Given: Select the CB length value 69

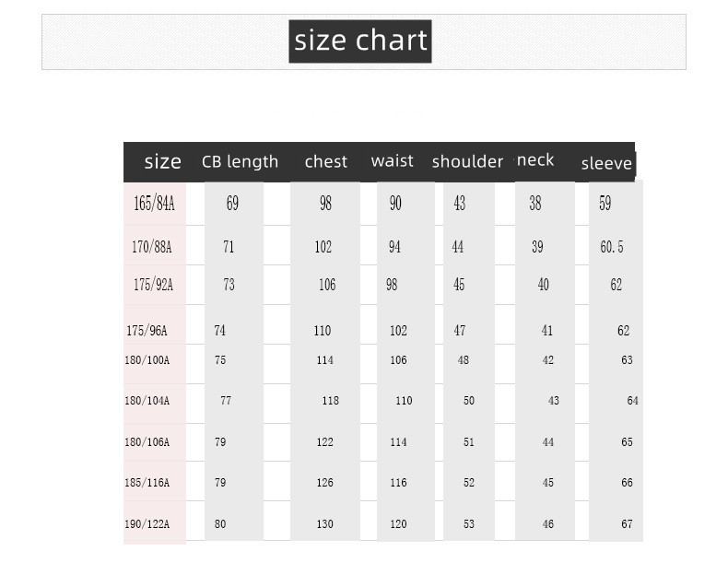Looking at the screenshot, I should tap(232, 204).
